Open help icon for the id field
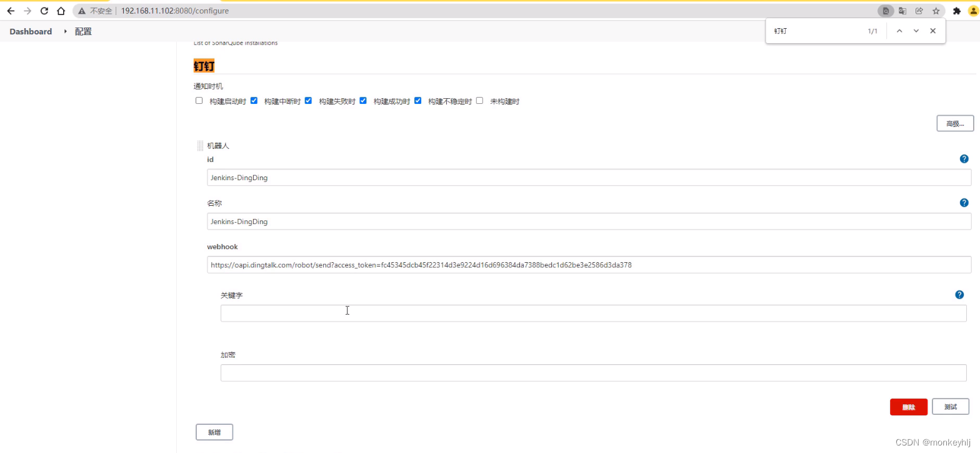This screenshot has height=453, width=980. tap(964, 159)
